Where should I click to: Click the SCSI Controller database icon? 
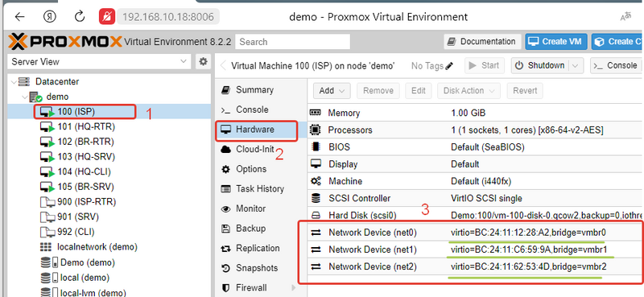316,199
